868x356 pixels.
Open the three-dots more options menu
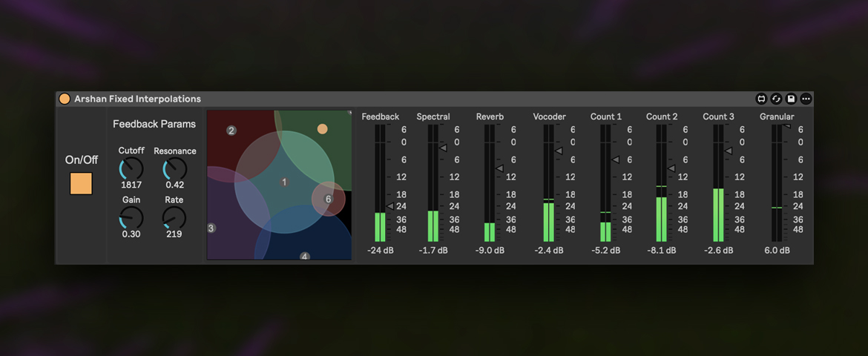click(806, 99)
